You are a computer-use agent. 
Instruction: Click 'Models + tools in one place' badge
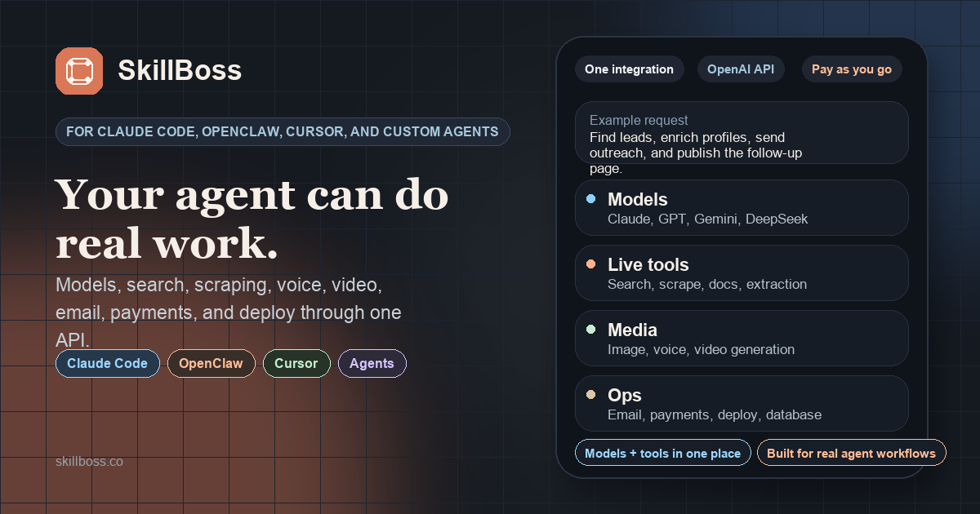662,453
